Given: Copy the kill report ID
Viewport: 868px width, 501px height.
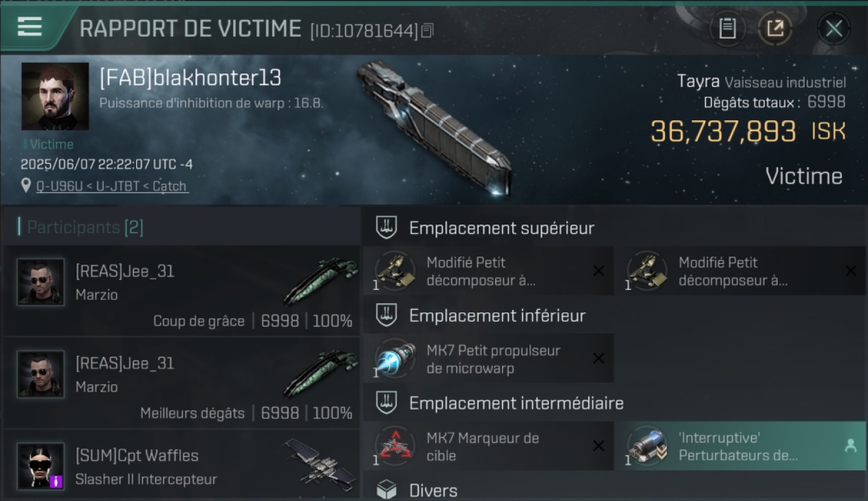Looking at the screenshot, I should (x=427, y=30).
